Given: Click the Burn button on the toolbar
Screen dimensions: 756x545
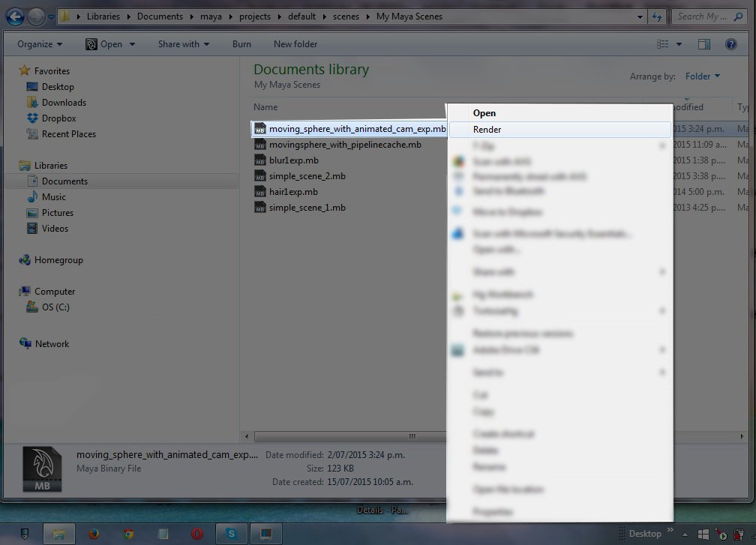Looking at the screenshot, I should 241,44.
